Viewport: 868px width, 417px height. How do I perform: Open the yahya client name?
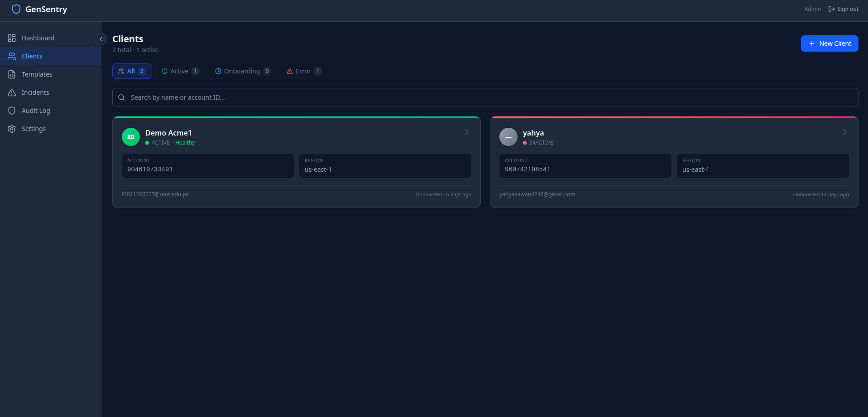pos(533,133)
